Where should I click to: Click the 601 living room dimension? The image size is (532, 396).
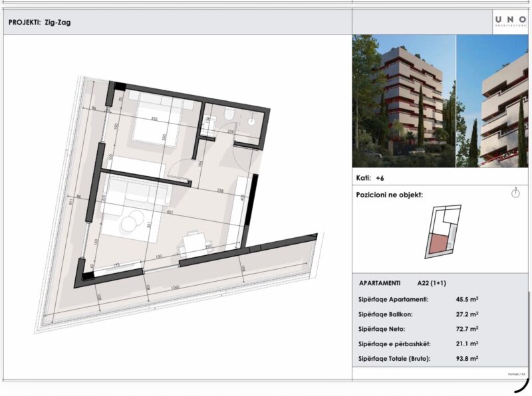pos(170,212)
